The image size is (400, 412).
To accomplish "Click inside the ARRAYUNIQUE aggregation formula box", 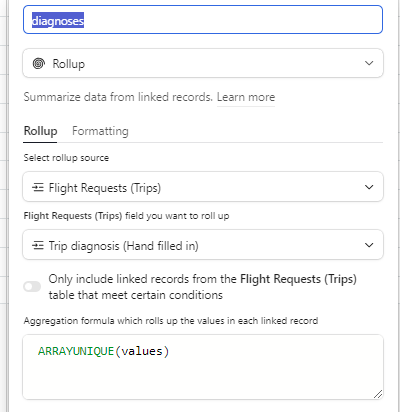I will pyautogui.click(x=203, y=367).
